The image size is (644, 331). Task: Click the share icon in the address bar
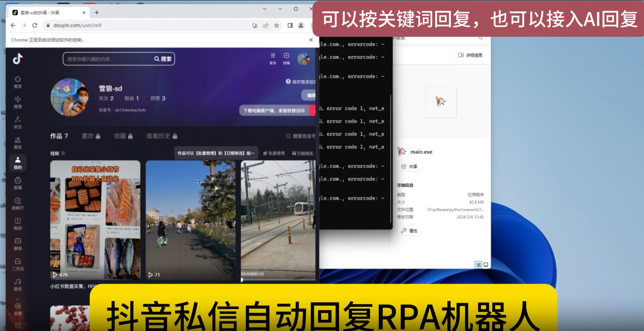pos(266,25)
